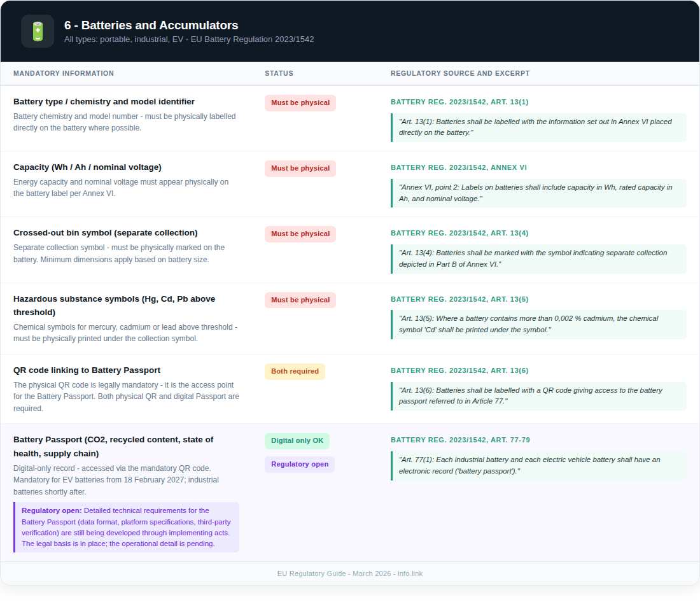Open the 'Art. 13(4)' regulation source link
The image size is (700, 611).
[459, 233]
